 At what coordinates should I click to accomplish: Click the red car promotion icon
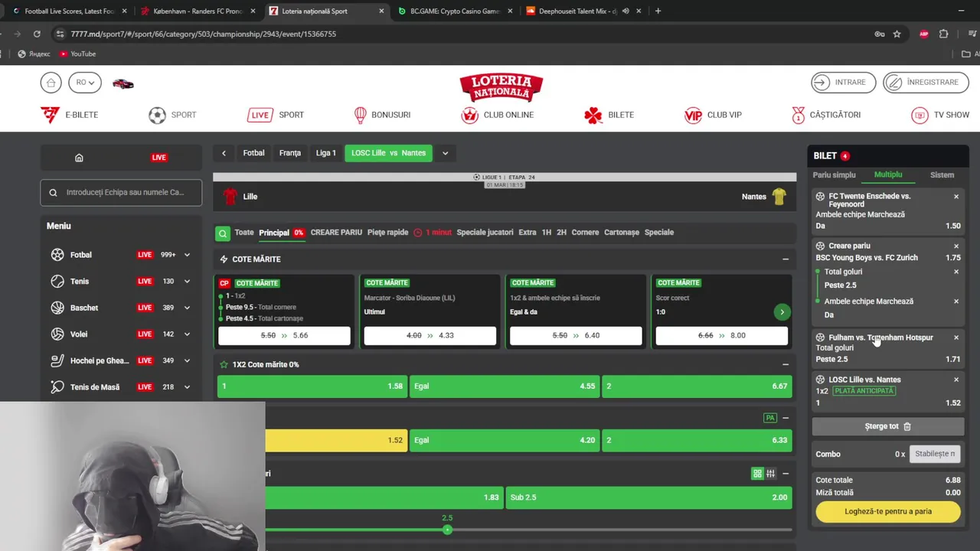122,83
